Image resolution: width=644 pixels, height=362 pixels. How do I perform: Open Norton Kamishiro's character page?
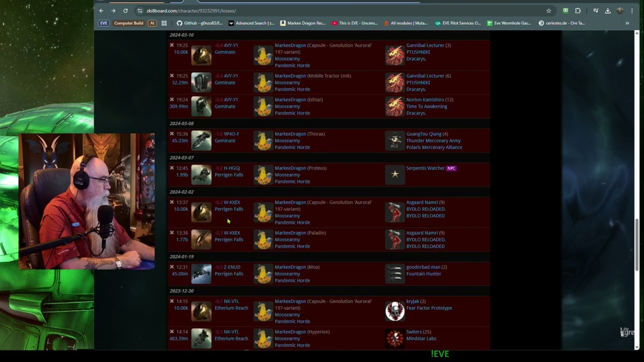tap(425, 100)
